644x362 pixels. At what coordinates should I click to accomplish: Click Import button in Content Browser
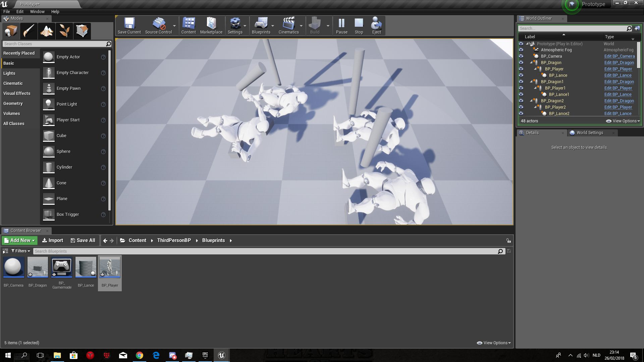click(x=52, y=241)
